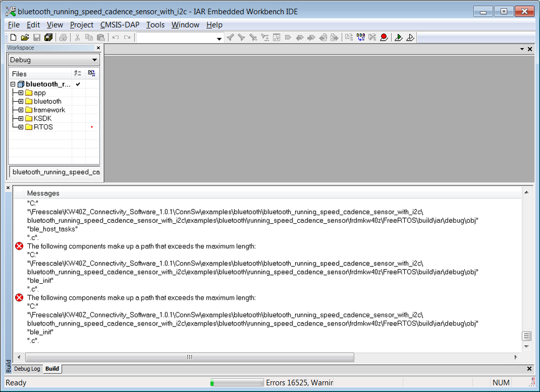Click the Find Next toolbar icon

[x=242, y=37]
